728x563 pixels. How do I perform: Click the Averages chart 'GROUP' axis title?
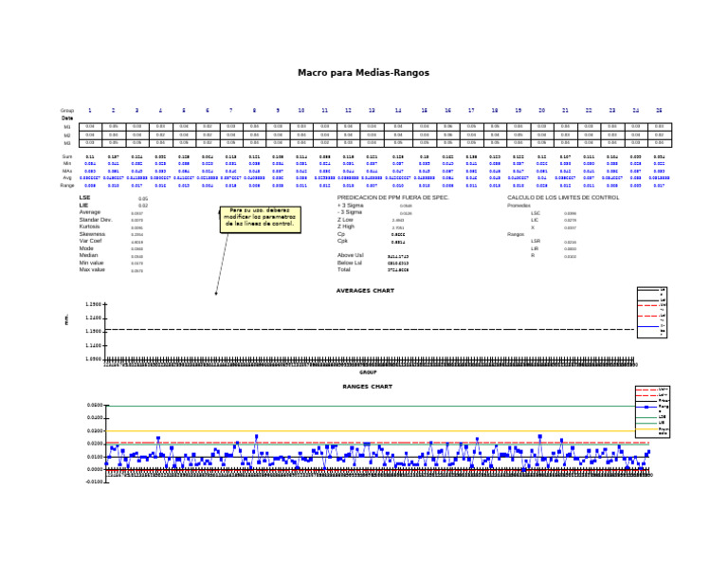pos(368,372)
